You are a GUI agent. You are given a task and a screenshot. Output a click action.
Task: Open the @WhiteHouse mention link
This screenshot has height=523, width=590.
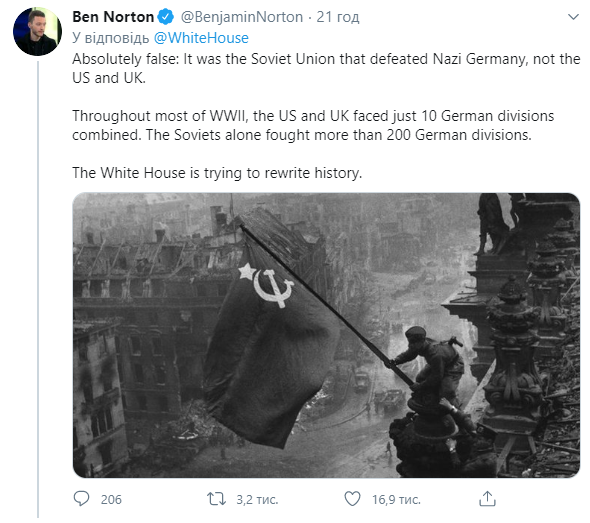(201, 38)
